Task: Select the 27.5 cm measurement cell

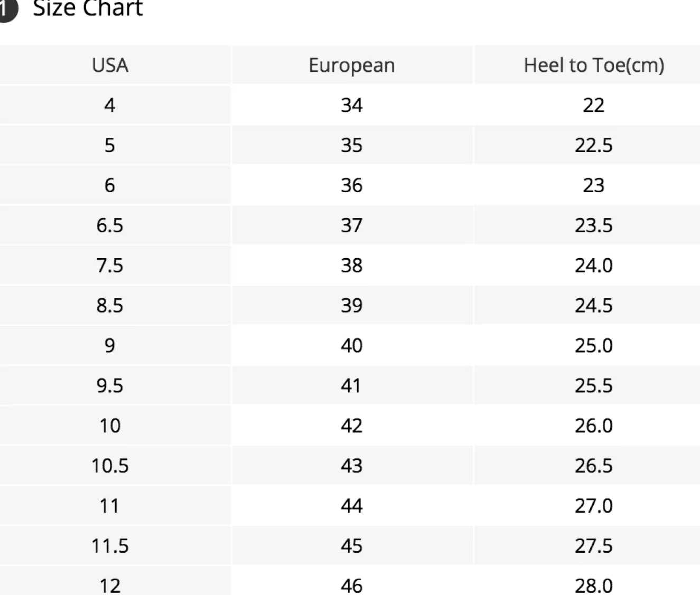Action: [x=593, y=546]
